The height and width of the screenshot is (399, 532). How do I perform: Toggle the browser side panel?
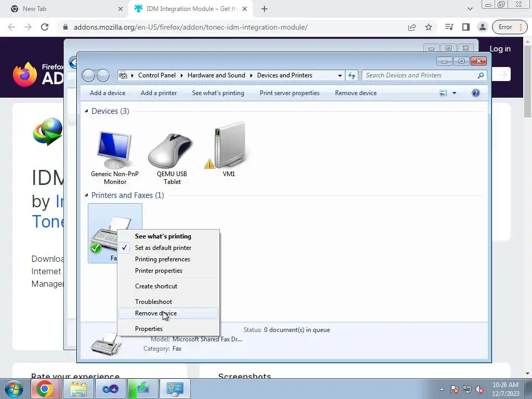click(466, 27)
